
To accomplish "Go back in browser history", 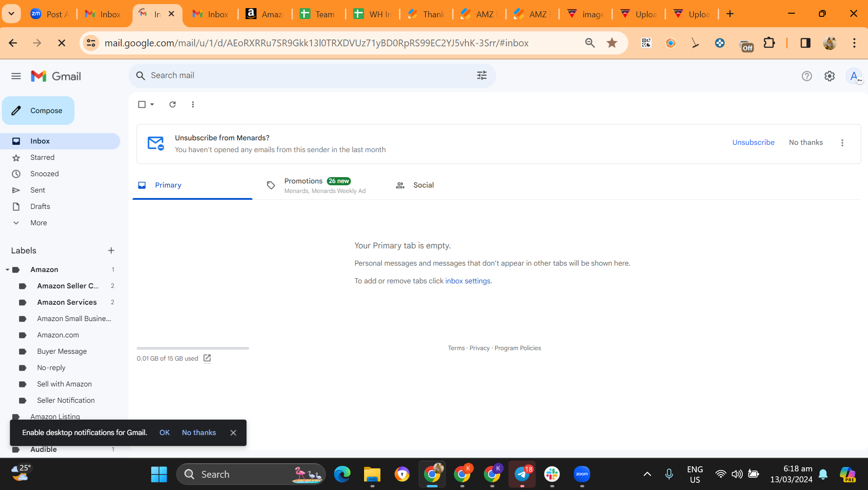I will [x=13, y=43].
